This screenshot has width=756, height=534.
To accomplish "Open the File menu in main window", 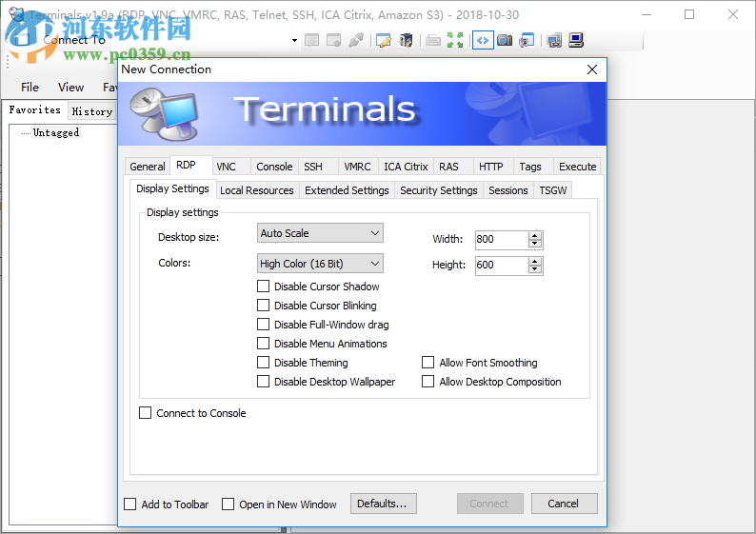I will (x=30, y=88).
